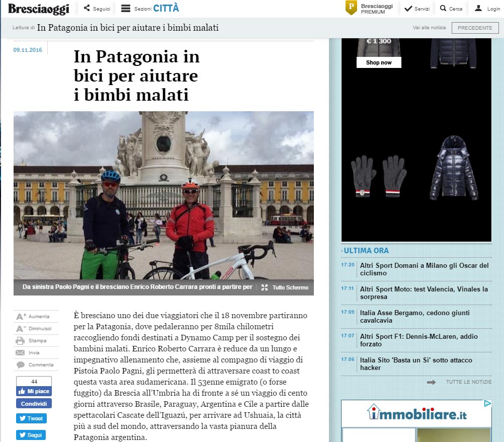
Task: Click the AdChoices icon on immobiliare ad
Action: (x=487, y=403)
